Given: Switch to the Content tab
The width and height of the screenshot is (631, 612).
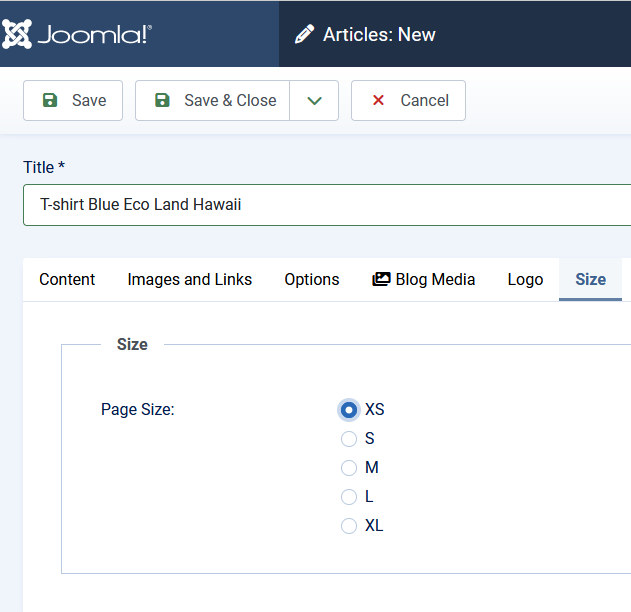Looking at the screenshot, I should [67, 279].
